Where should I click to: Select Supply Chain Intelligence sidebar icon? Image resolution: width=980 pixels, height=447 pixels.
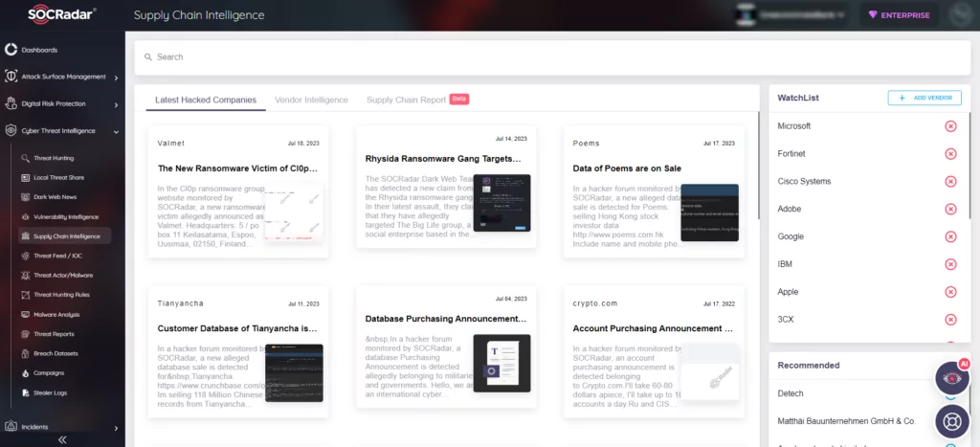pyautogui.click(x=26, y=236)
